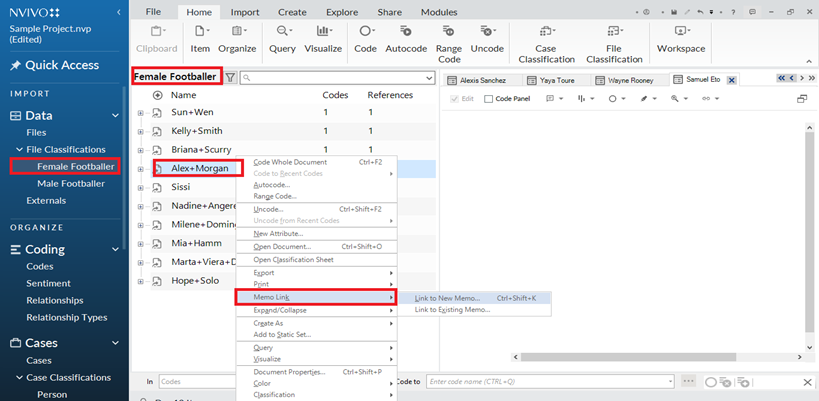The height and width of the screenshot is (401, 819).
Task: Click the Quick Access pin icon
Action: point(16,65)
